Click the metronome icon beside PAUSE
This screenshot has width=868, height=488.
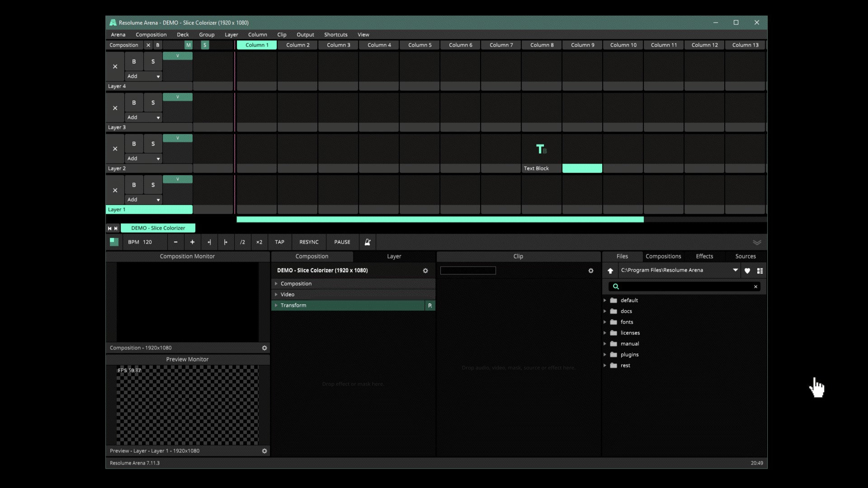(368, 242)
